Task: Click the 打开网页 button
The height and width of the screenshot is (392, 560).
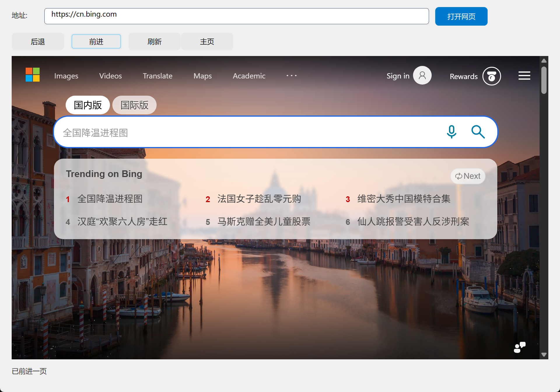Action: tap(461, 16)
